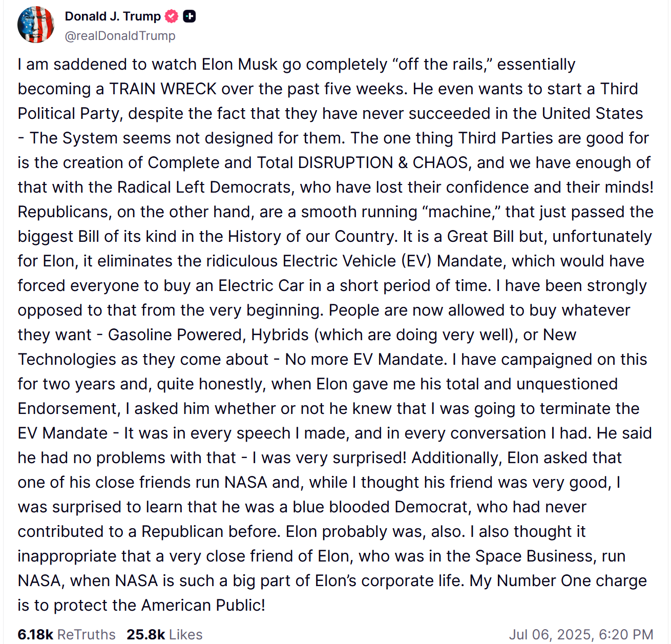671x644 pixels.
Task: Open the Jul 06, 2025 timestamp
Action: (x=581, y=634)
